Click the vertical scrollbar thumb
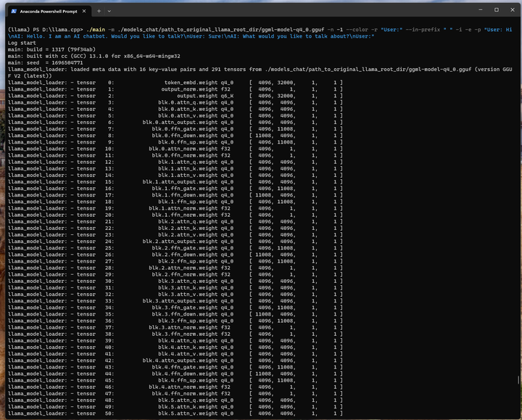522x420 pixels. click(518, 379)
